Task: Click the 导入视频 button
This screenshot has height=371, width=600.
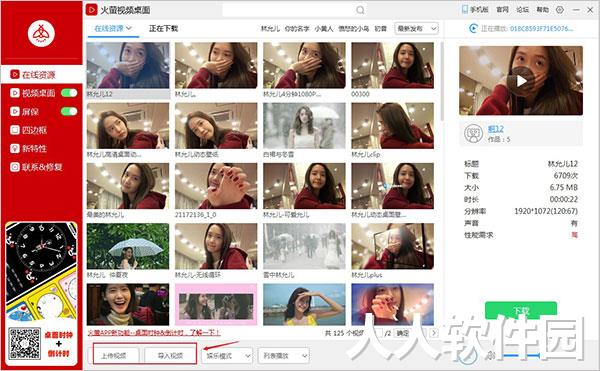Action: tap(170, 356)
